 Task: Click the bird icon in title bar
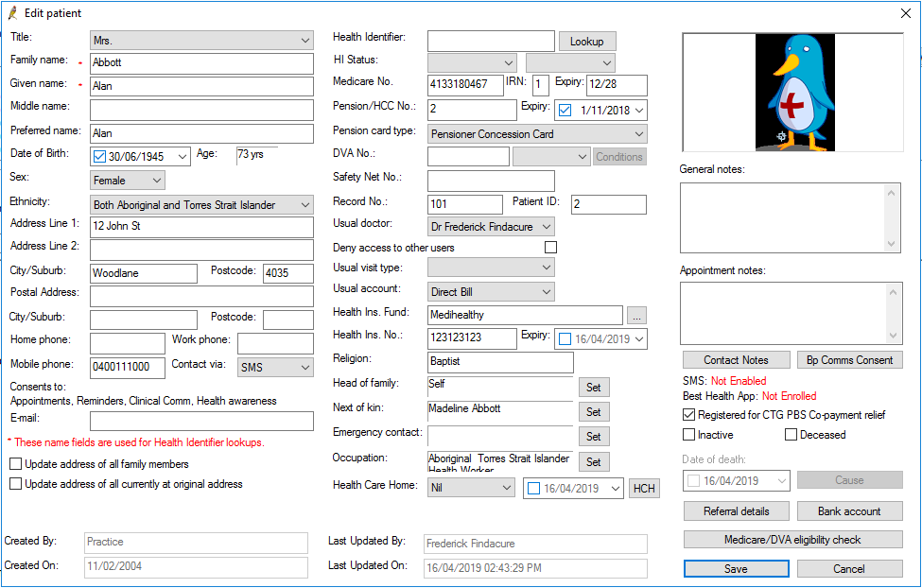point(10,12)
